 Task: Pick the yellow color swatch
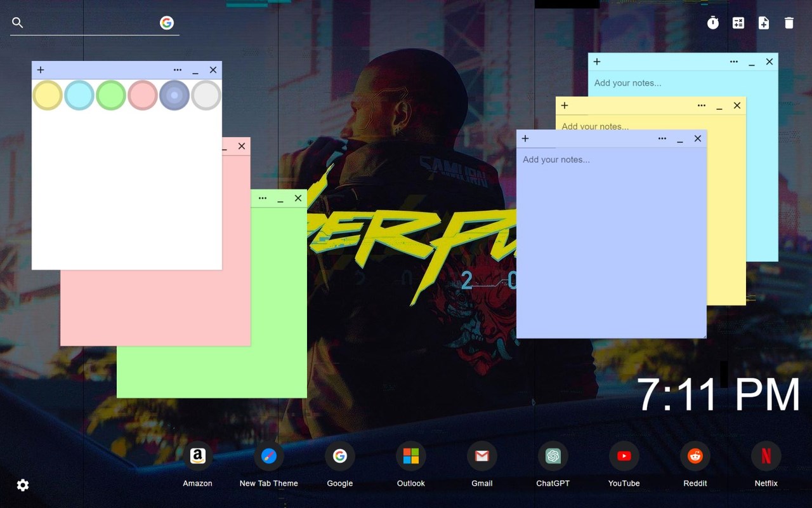(48, 95)
